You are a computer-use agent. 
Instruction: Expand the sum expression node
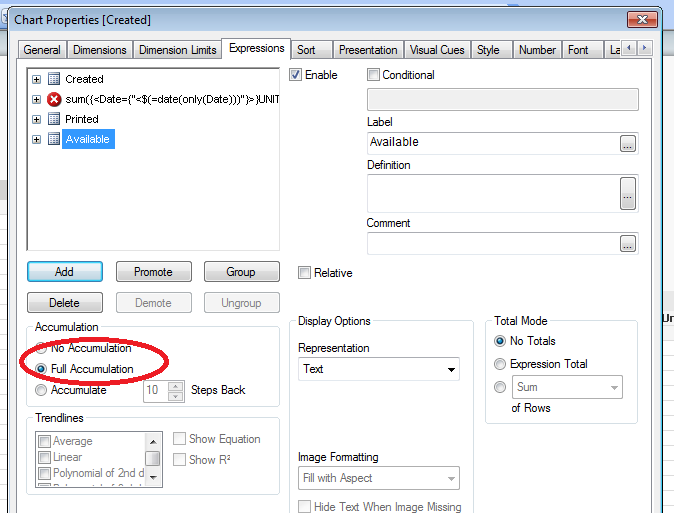click(37, 100)
